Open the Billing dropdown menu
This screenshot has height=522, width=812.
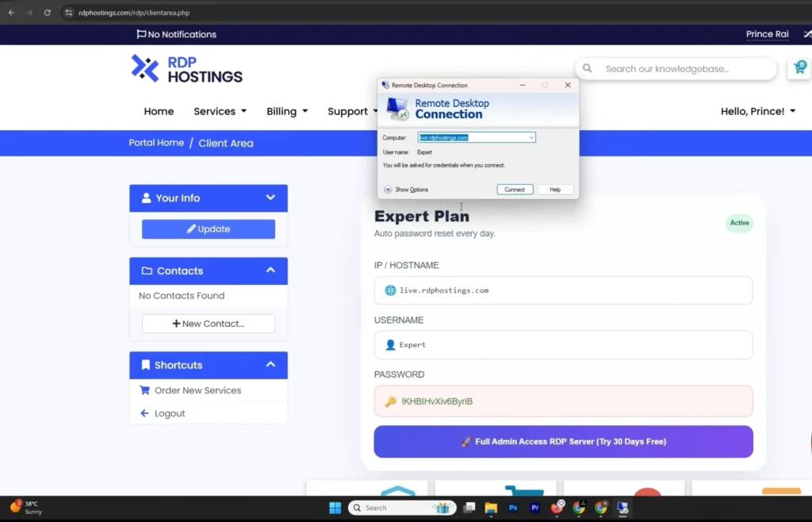(287, 111)
